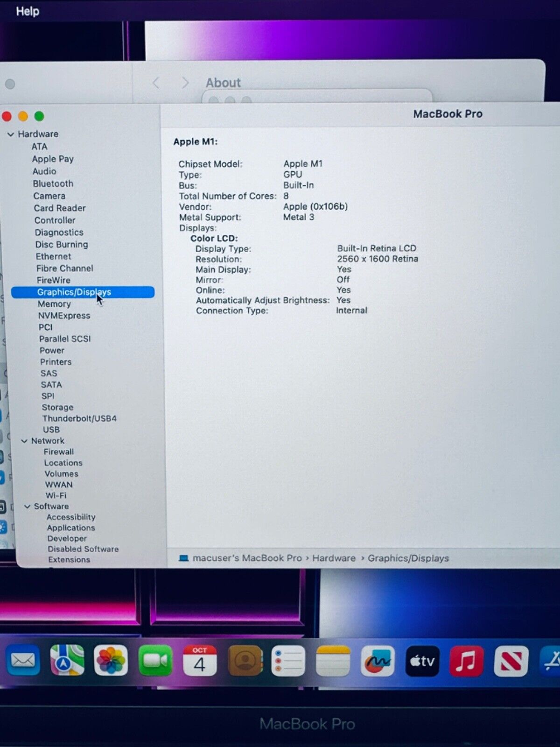Select Storage in the sidebar

tap(57, 407)
